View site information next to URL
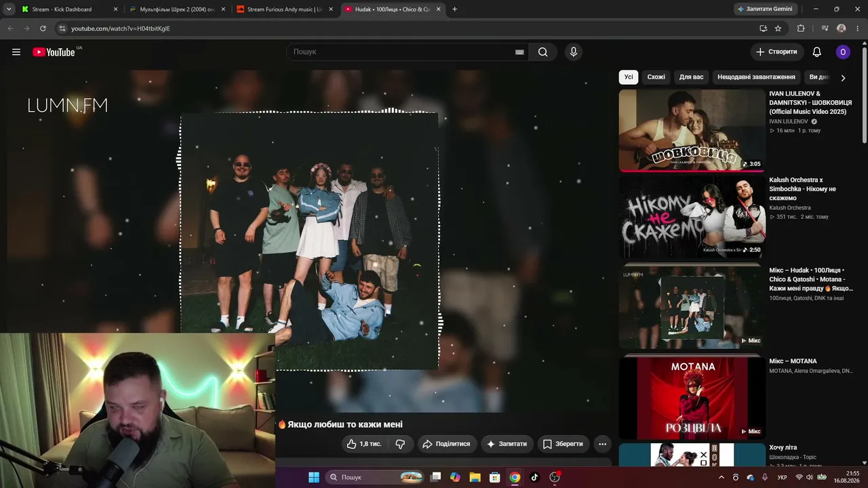The width and height of the screenshot is (868, 488). [x=62, y=28]
